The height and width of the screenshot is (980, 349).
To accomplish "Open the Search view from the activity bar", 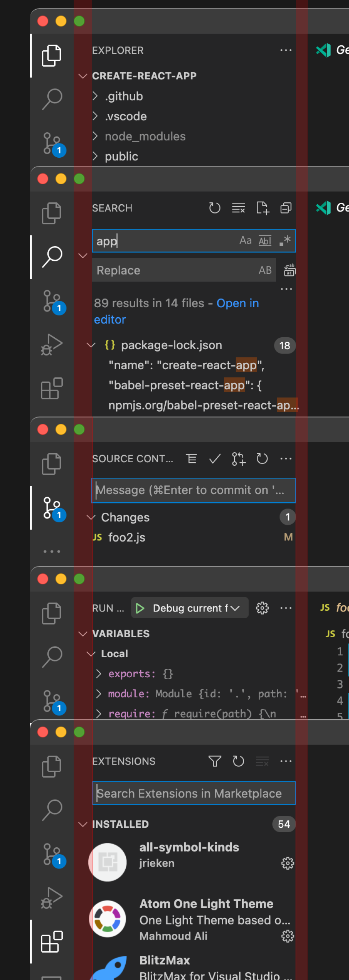I will [53, 256].
